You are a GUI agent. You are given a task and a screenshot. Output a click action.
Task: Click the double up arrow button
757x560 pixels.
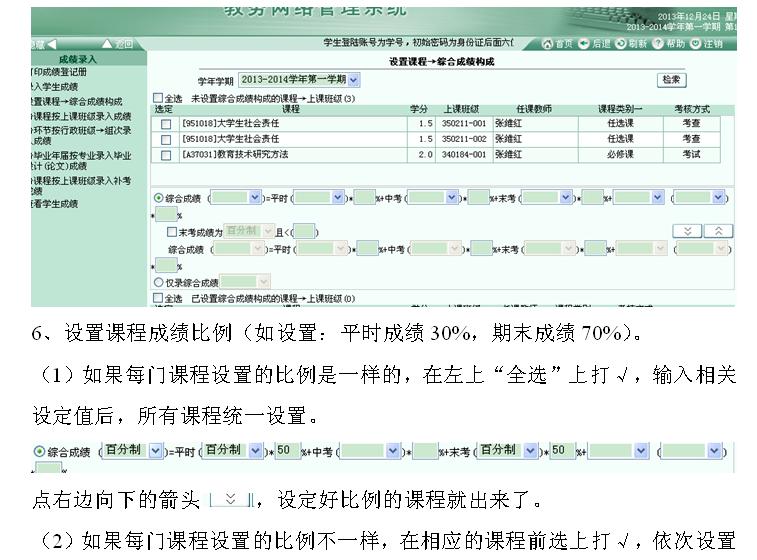click(x=716, y=231)
